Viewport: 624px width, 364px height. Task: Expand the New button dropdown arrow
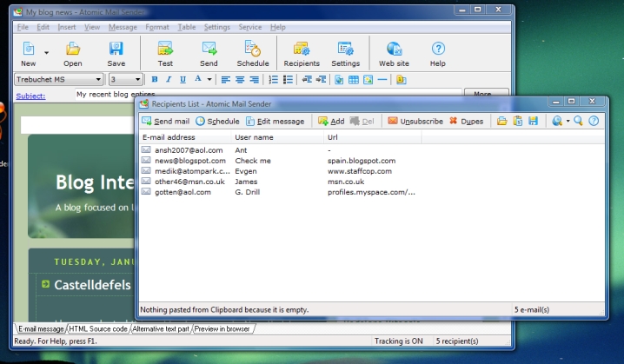46,53
